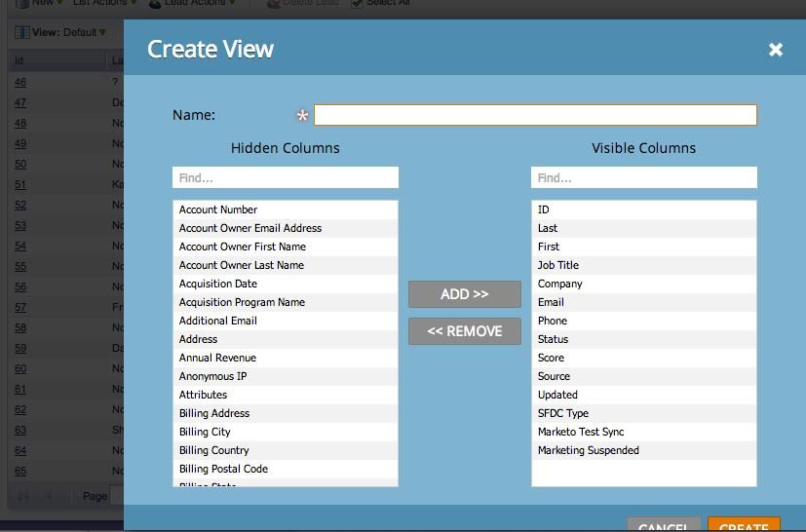Click the << REMOVE button
The image size is (806, 532).
465,331
